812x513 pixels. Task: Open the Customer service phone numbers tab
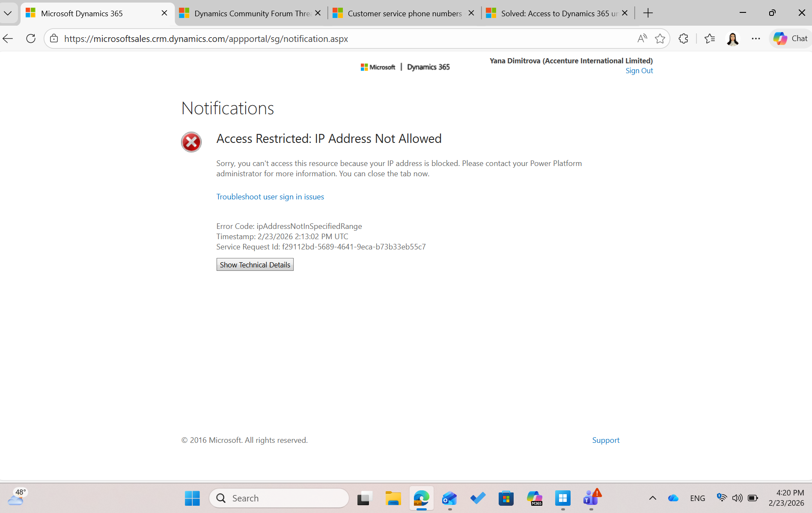404,13
